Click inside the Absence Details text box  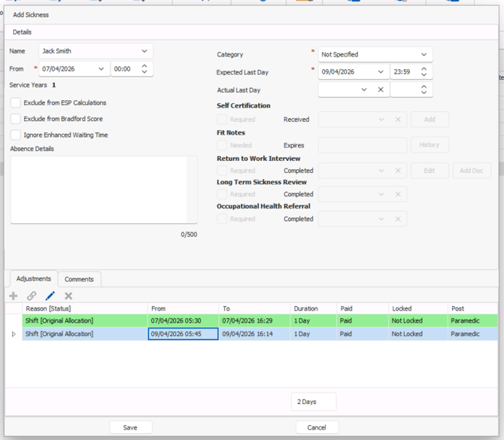103,190
